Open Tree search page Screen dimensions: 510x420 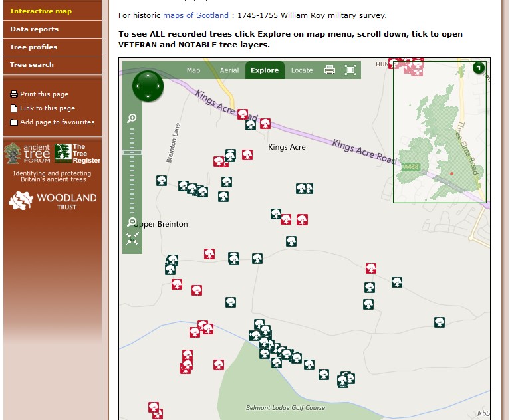point(53,64)
